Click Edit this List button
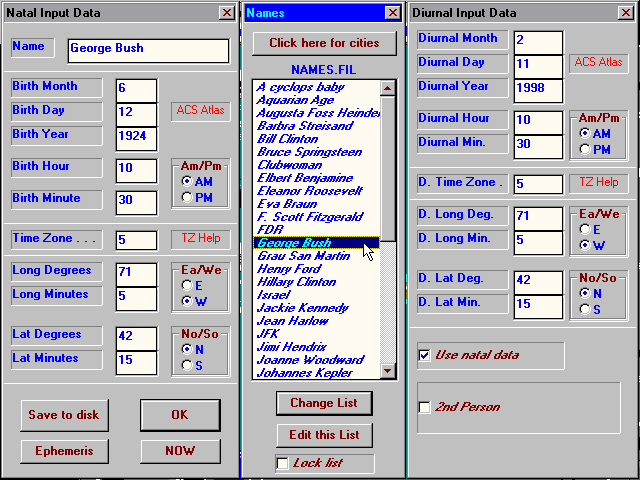 pos(324,435)
